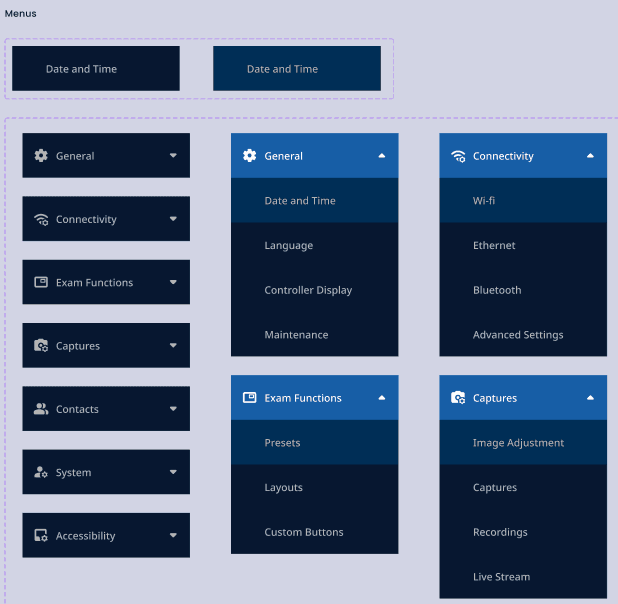The height and width of the screenshot is (604, 618).
Task: Expand System menu arrow
Action: [173, 472]
